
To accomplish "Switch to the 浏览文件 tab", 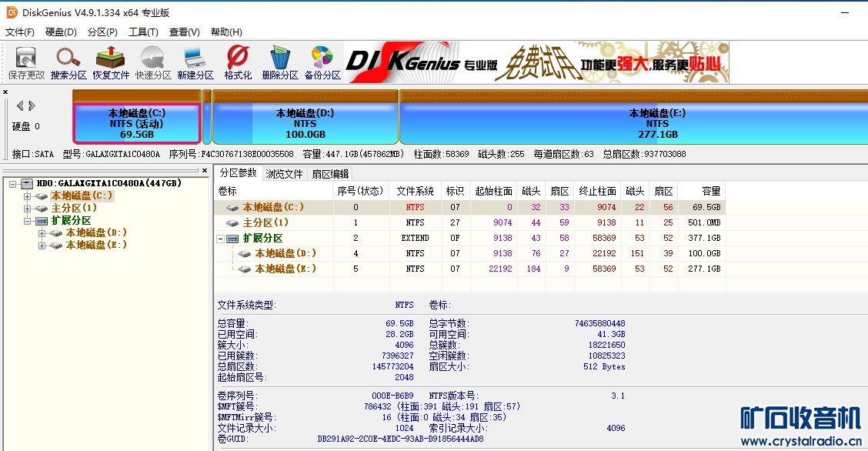I will click(x=284, y=174).
